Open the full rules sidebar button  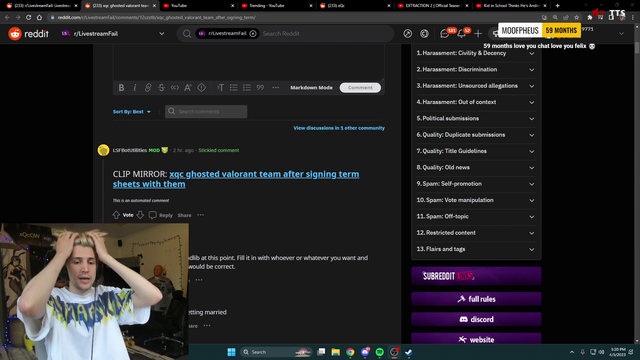[476, 299]
